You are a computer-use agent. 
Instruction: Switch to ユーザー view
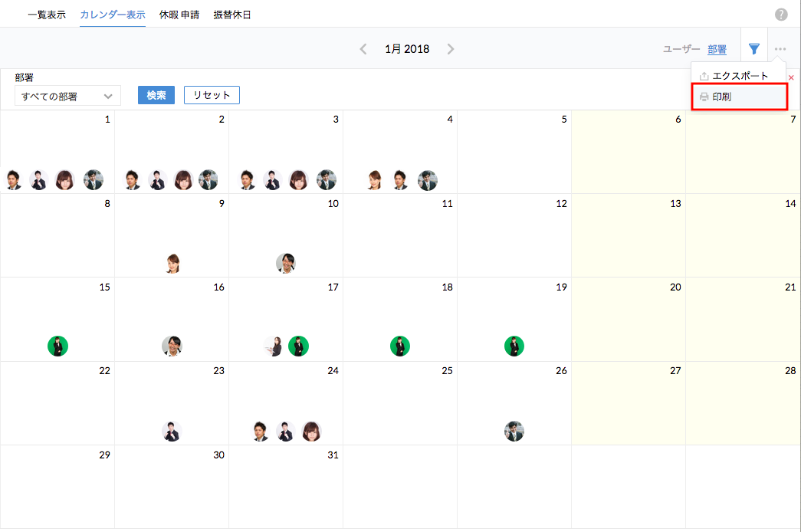[x=681, y=49]
